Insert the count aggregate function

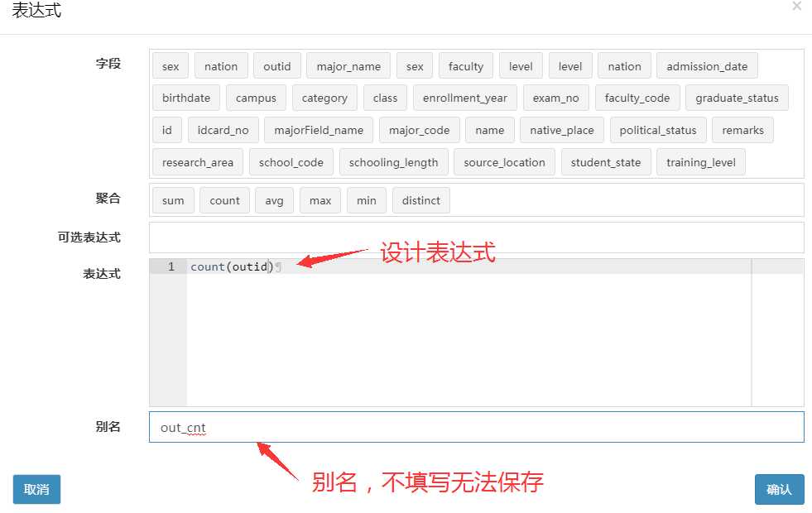[x=225, y=200]
